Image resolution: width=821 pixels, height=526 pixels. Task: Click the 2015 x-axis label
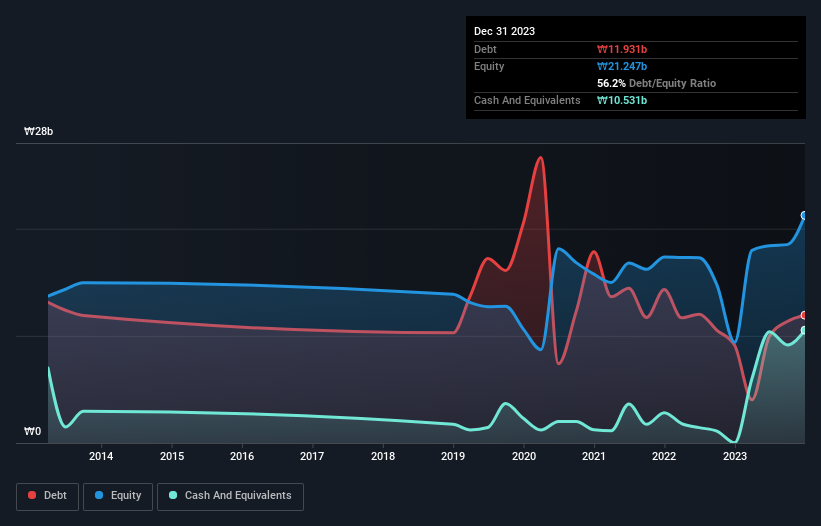point(172,456)
